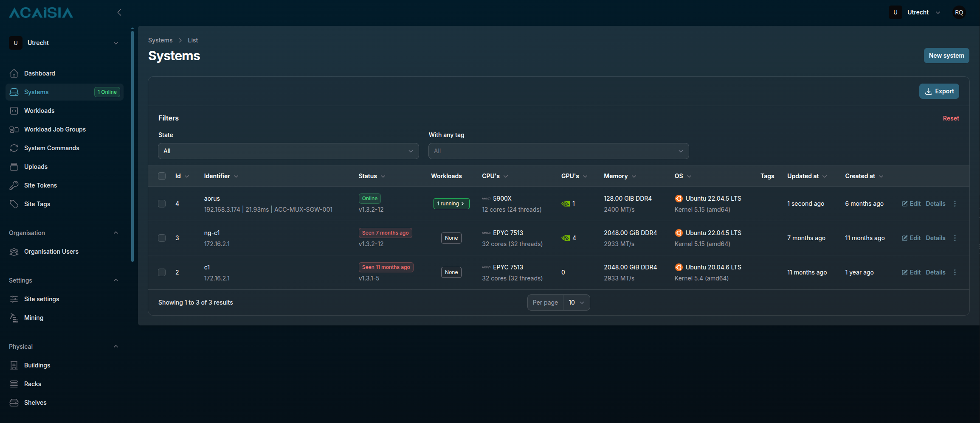Click the 1 running workloads badge

(x=451, y=204)
